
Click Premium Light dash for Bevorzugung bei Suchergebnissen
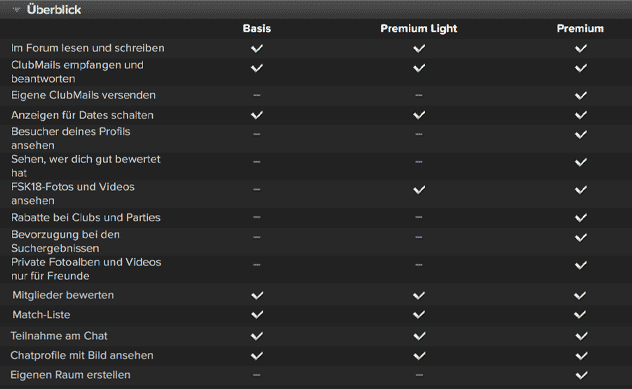(x=419, y=237)
